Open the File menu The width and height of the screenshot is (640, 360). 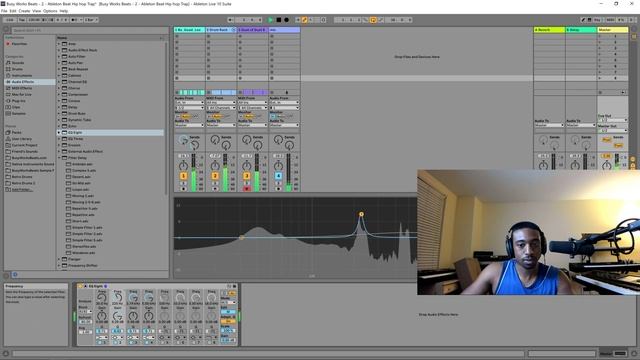click(x=4, y=11)
